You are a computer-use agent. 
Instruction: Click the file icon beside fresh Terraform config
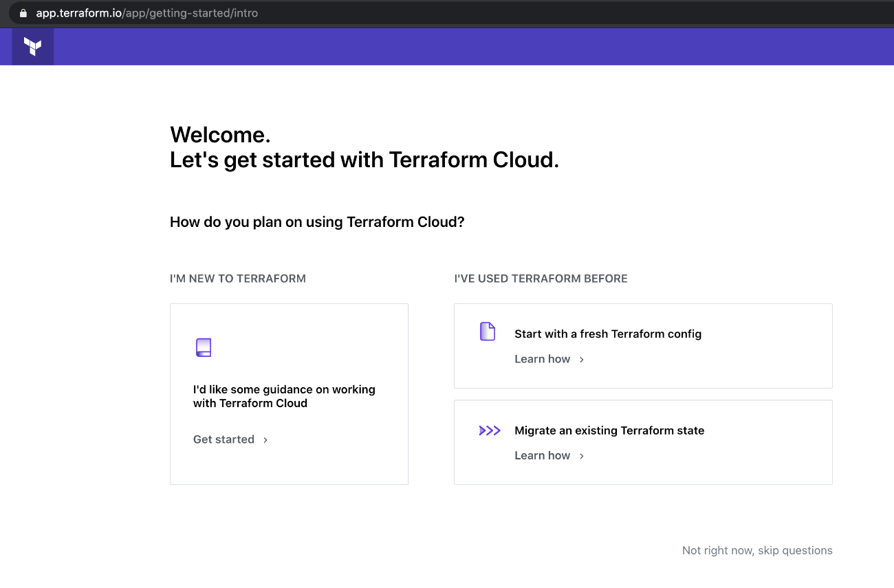[488, 331]
